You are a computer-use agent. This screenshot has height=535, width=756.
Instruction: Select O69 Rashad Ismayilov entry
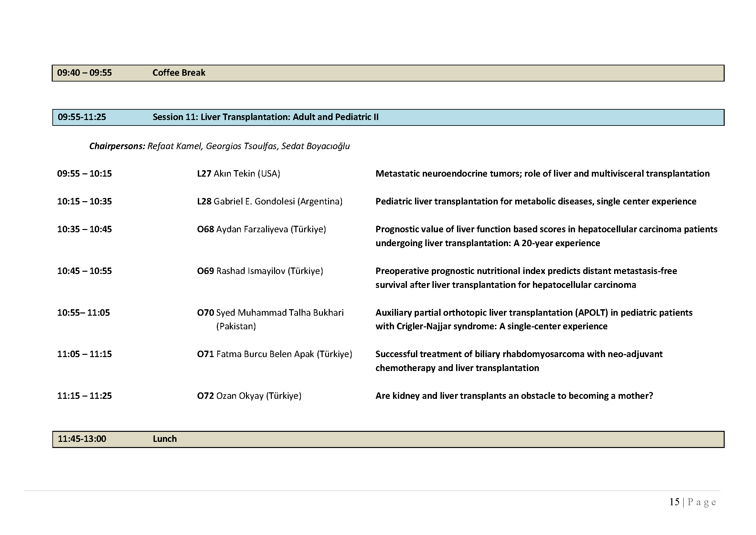point(260,271)
